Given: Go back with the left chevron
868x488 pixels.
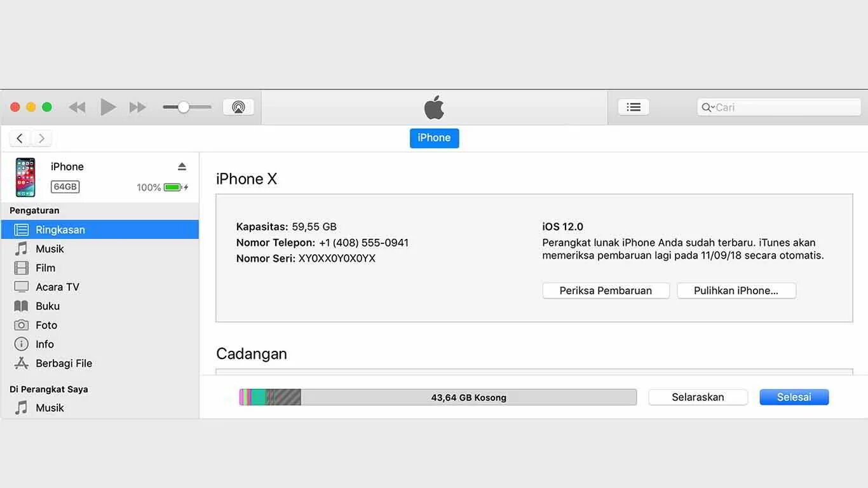Looking at the screenshot, I should tap(20, 138).
